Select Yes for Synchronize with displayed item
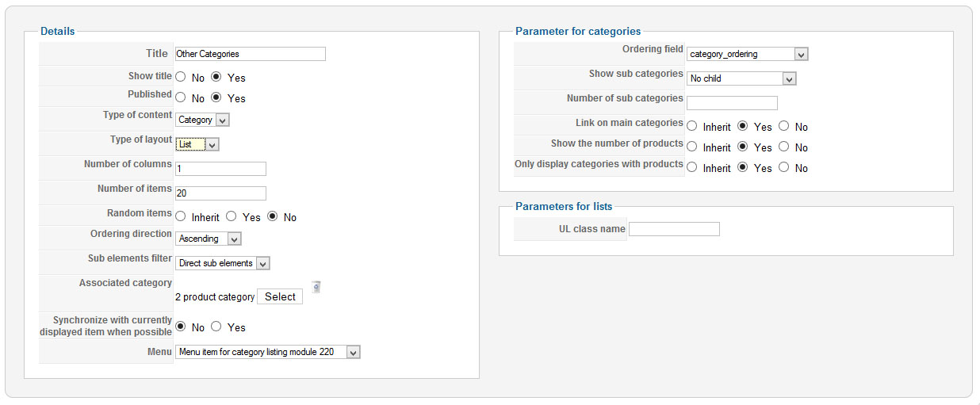The height and width of the screenshot is (405, 980). point(216,327)
